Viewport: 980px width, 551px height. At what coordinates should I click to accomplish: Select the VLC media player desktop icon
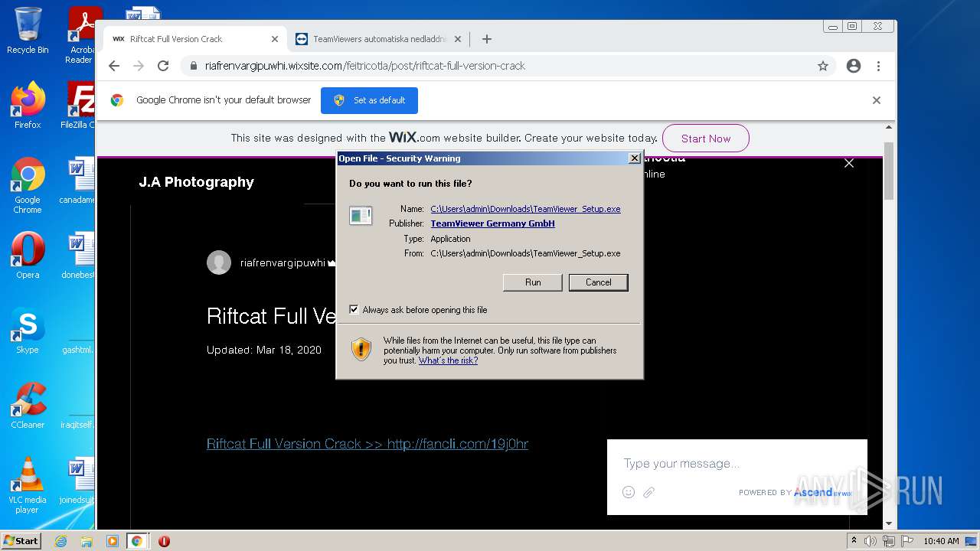click(x=28, y=485)
